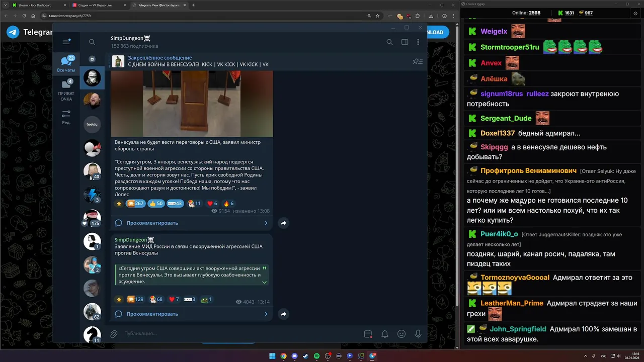Click LeatherMan_Prime's name in chat overlay
The height and width of the screenshot is (362, 644).
[512, 303]
